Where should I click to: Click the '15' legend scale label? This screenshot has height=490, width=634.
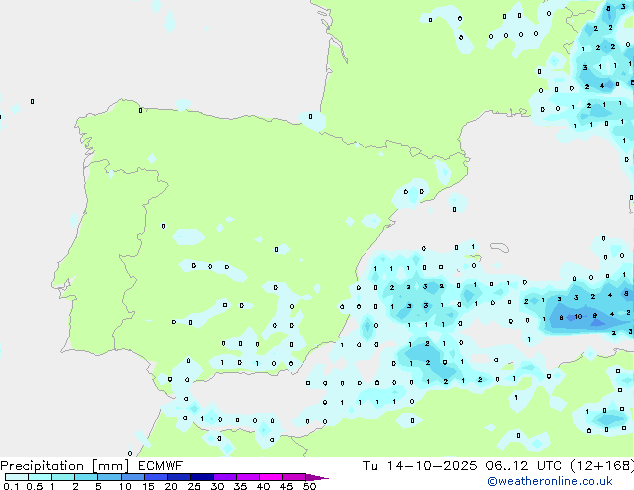[x=148, y=486]
